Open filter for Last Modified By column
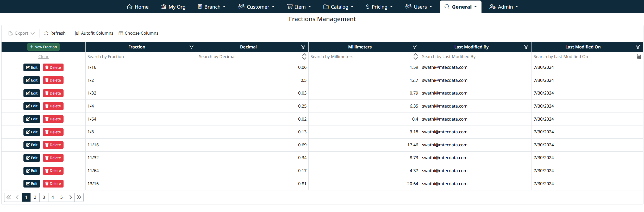 [526, 47]
